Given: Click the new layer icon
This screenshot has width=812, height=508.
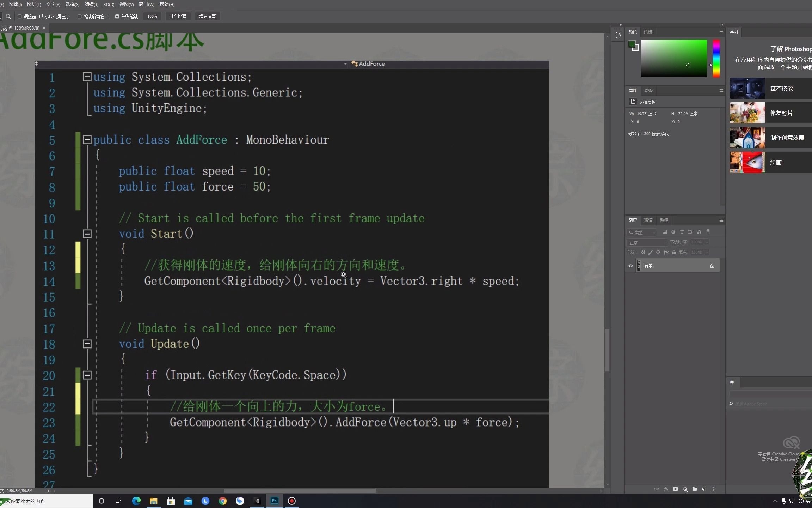Looking at the screenshot, I should point(704,489).
